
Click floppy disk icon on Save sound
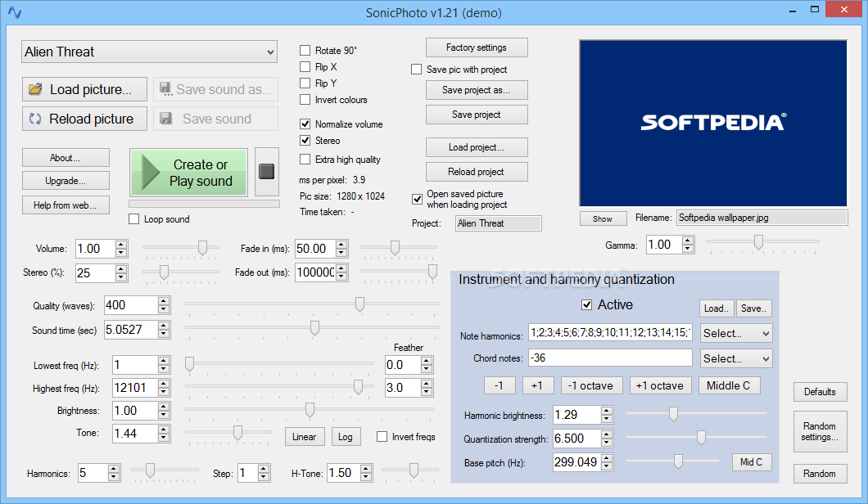tap(165, 119)
